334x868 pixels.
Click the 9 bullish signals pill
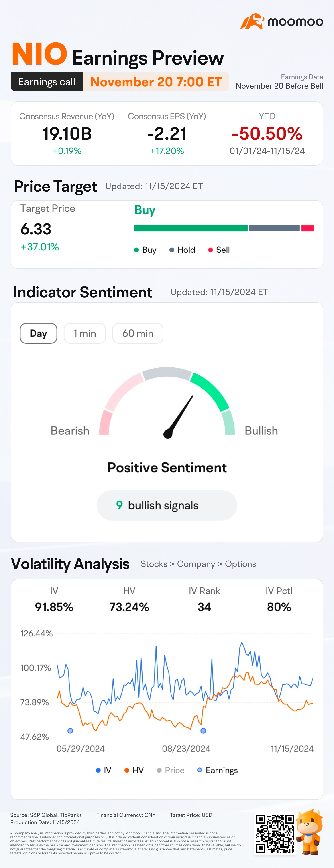[167, 505]
